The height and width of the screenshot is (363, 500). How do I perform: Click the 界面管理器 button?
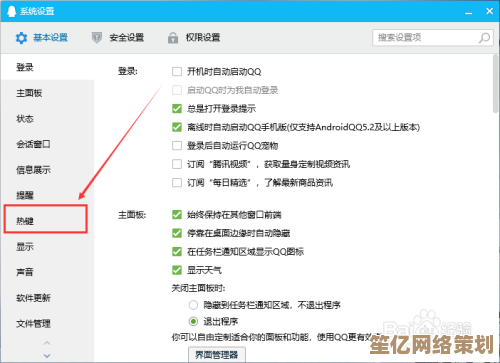(217, 355)
